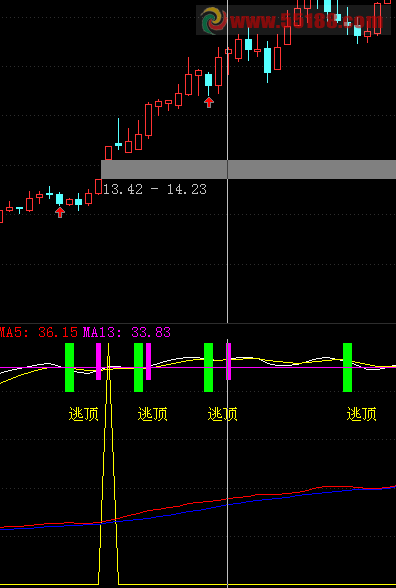Image resolution: width=396 pixels, height=588 pixels.
Task: Select the 逃顶 label crossed by the crosshair line
Action: click(223, 414)
